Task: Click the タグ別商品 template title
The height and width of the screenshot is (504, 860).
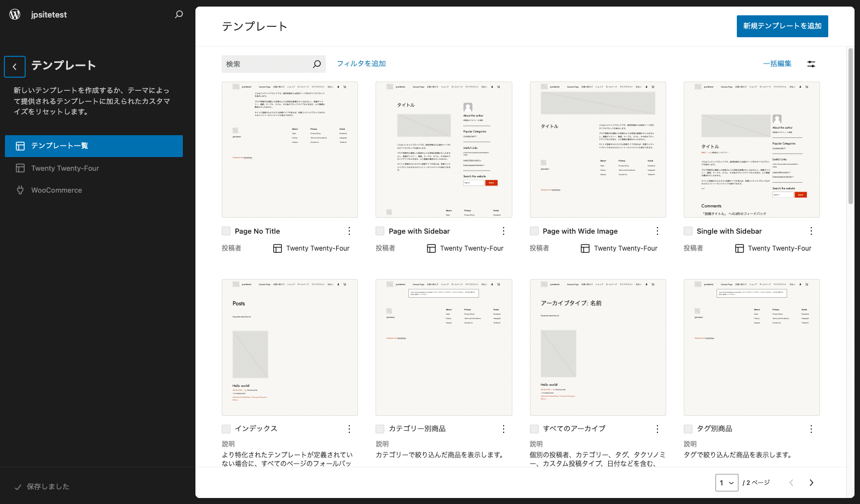Action: pos(714,429)
